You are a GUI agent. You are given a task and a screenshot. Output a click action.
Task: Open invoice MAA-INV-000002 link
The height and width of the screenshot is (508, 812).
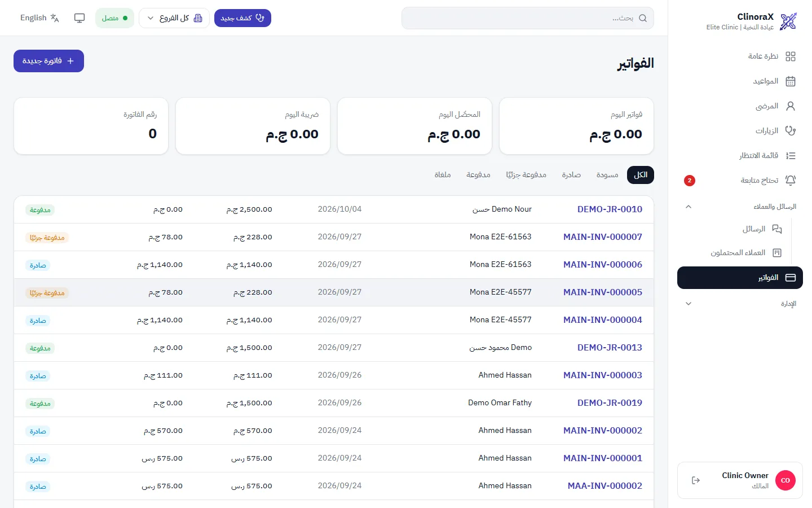pos(605,486)
